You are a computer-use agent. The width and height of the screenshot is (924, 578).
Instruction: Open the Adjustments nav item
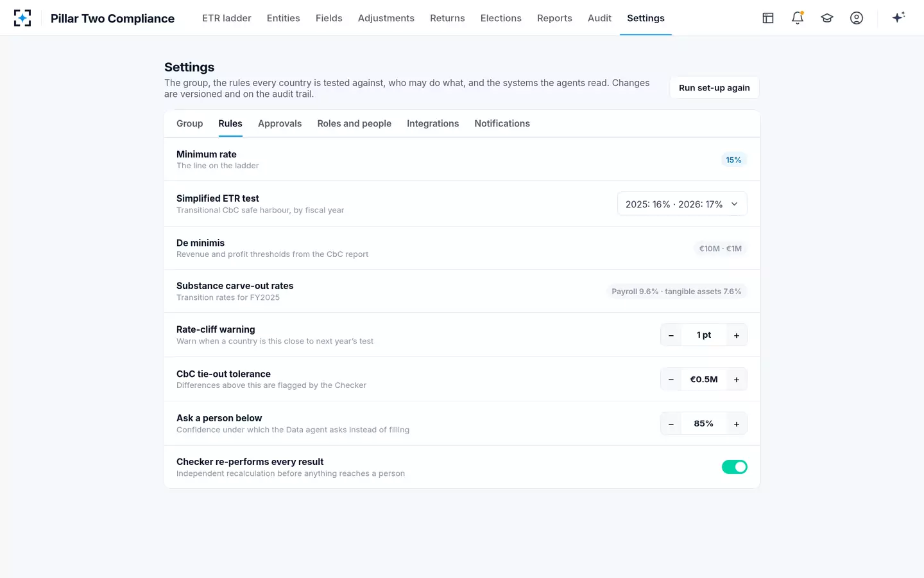click(386, 18)
